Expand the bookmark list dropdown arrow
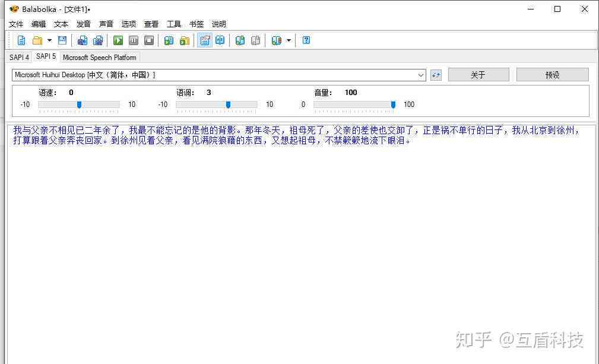 289,40
